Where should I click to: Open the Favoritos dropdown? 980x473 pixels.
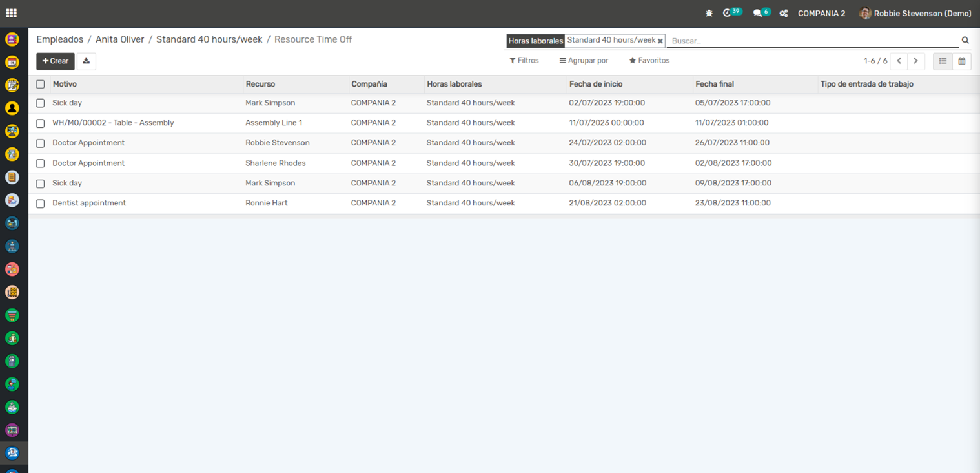point(649,61)
